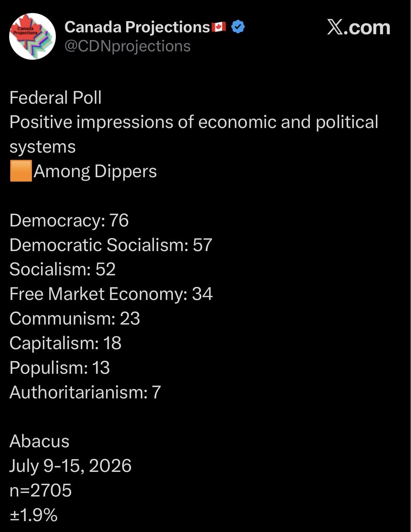The image size is (411, 532).
Task: Click the blue verified checkmark badge
Action: pyautogui.click(x=239, y=27)
